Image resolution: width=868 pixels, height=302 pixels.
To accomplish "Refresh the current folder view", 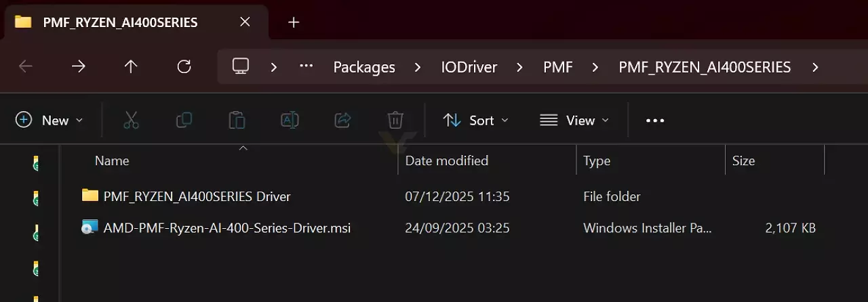I will coord(184,66).
